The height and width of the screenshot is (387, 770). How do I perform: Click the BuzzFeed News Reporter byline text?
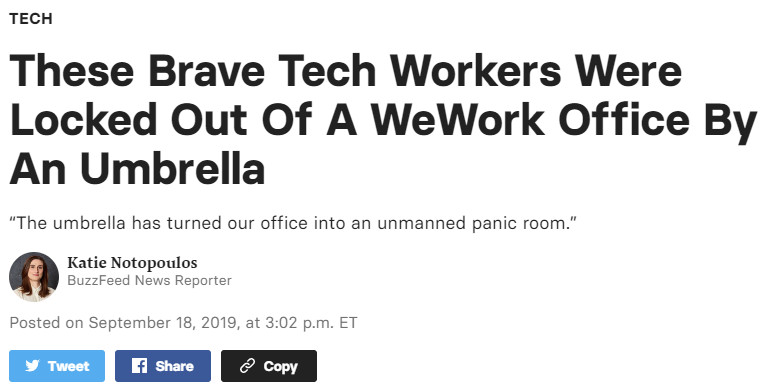149,280
